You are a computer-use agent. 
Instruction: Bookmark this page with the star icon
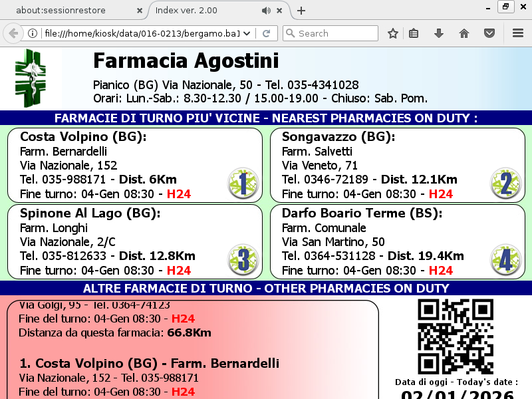393,33
